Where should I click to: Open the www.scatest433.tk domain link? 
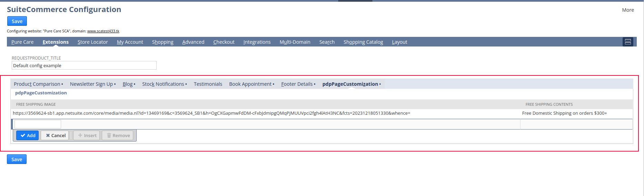click(x=103, y=31)
